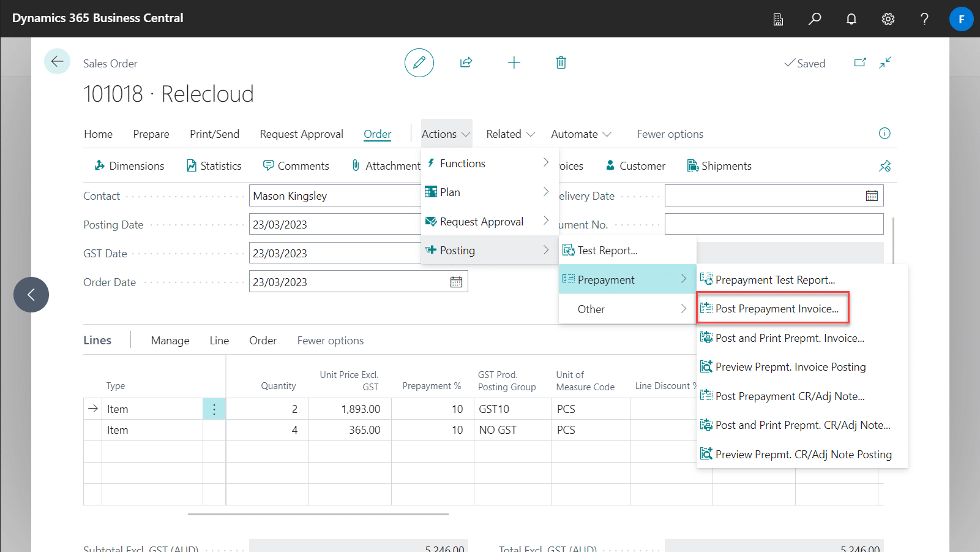Screen dimensions: 980x552
Task: Click the GST Date field
Action: tap(335, 253)
